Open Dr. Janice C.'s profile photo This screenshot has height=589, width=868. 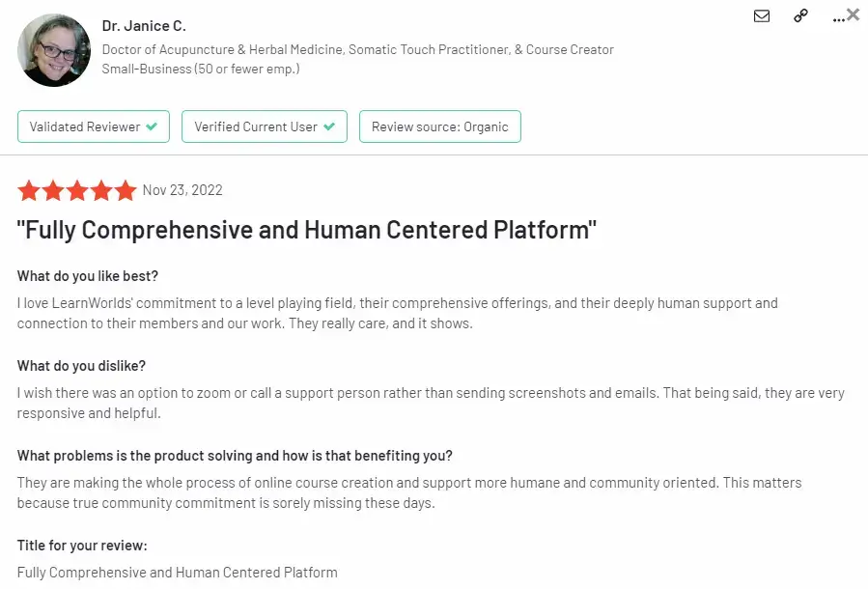tap(54, 50)
